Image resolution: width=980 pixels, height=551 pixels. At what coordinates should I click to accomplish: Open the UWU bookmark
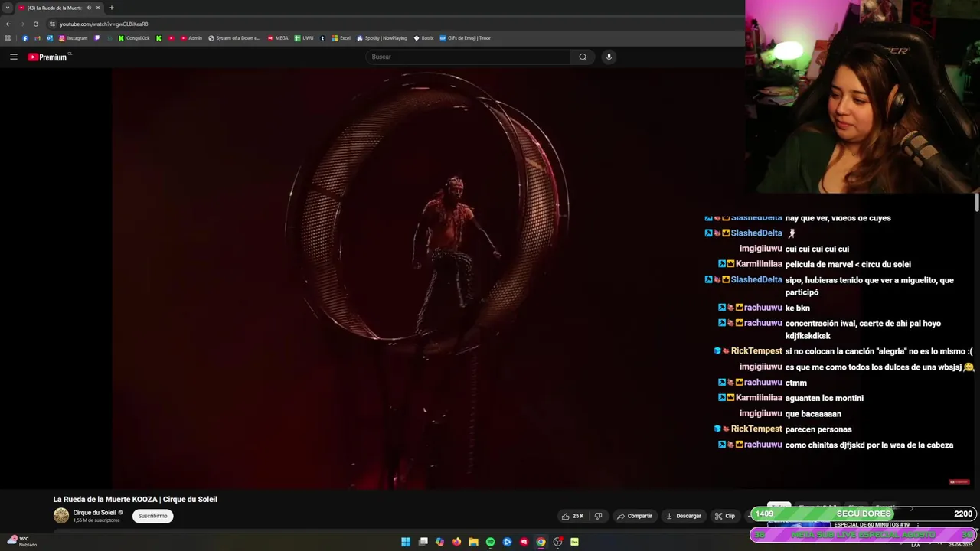coord(304,38)
